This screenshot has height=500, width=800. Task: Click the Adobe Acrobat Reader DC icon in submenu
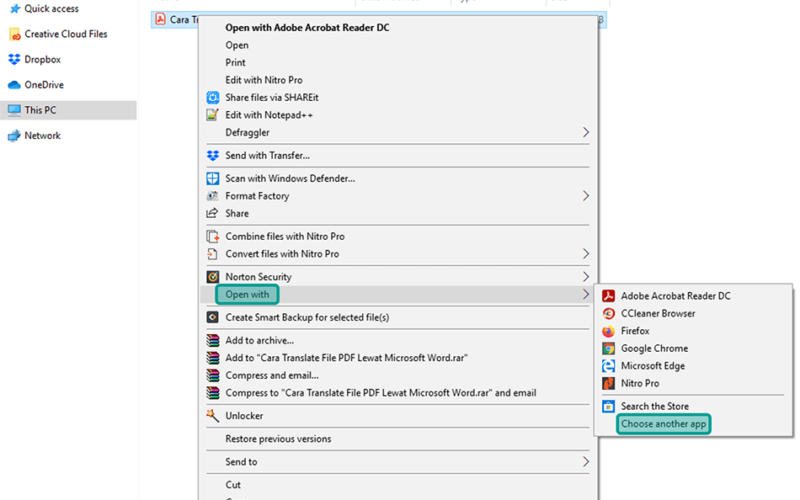608,296
